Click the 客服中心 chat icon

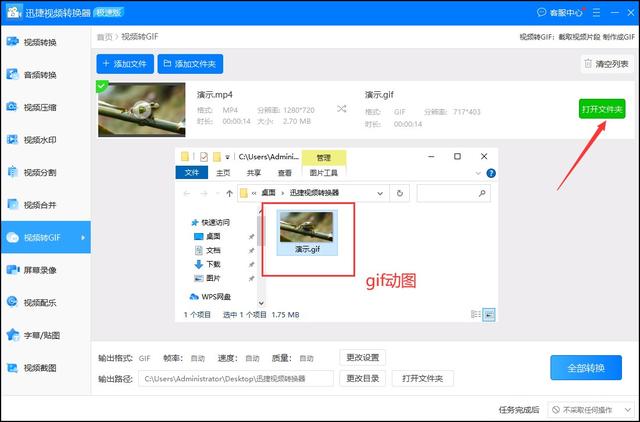point(542,12)
